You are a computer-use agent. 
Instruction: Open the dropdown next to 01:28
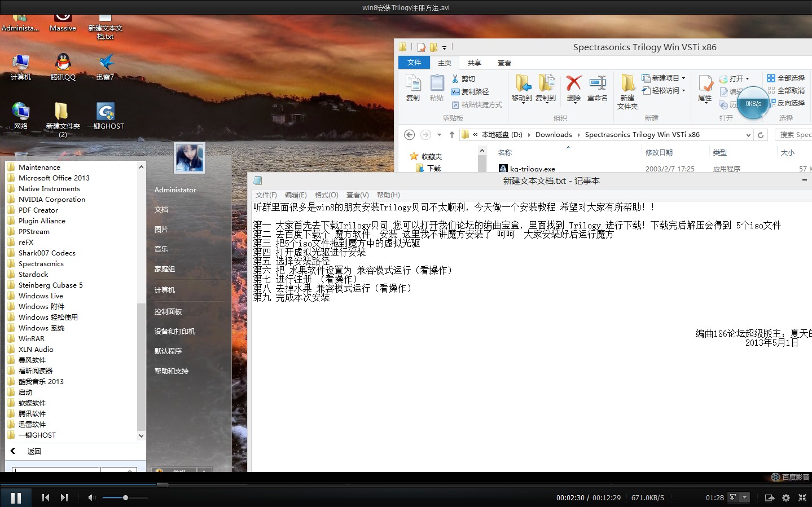[x=745, y=497]
